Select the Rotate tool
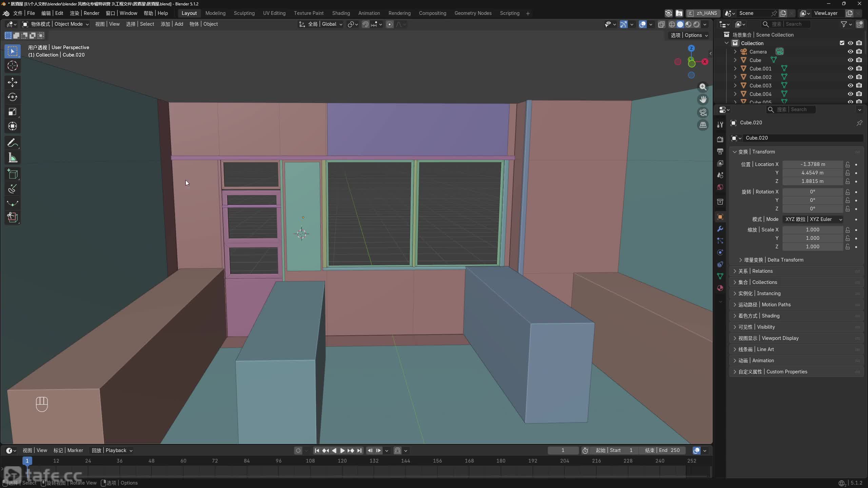Image resolution: width=868 pixels, height=488 pixels. [13, 97]
